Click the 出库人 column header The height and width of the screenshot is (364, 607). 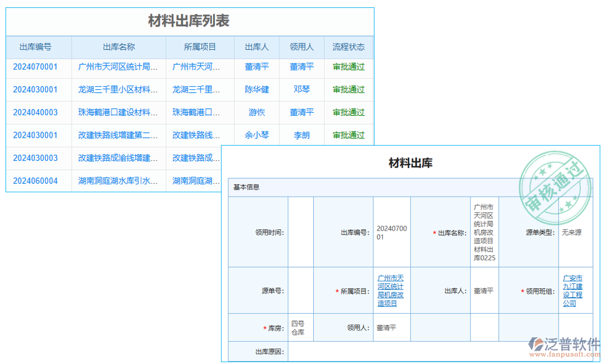click(256, 47)
